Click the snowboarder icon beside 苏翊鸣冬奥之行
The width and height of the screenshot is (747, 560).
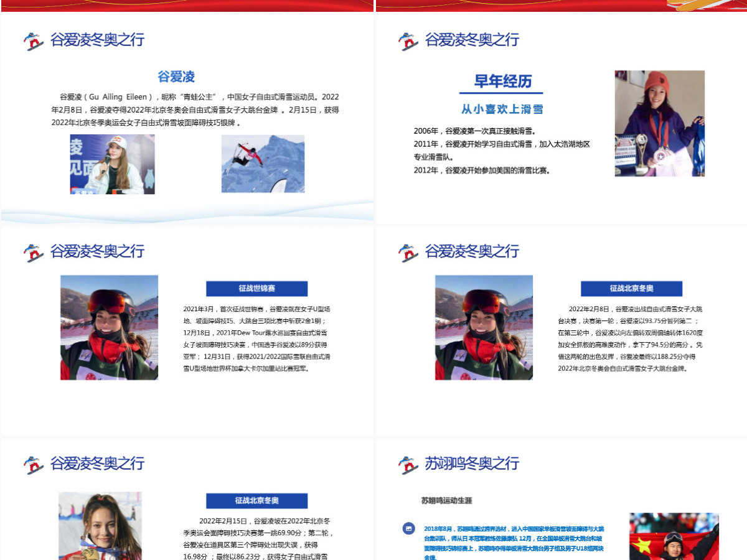pos(408,465)
